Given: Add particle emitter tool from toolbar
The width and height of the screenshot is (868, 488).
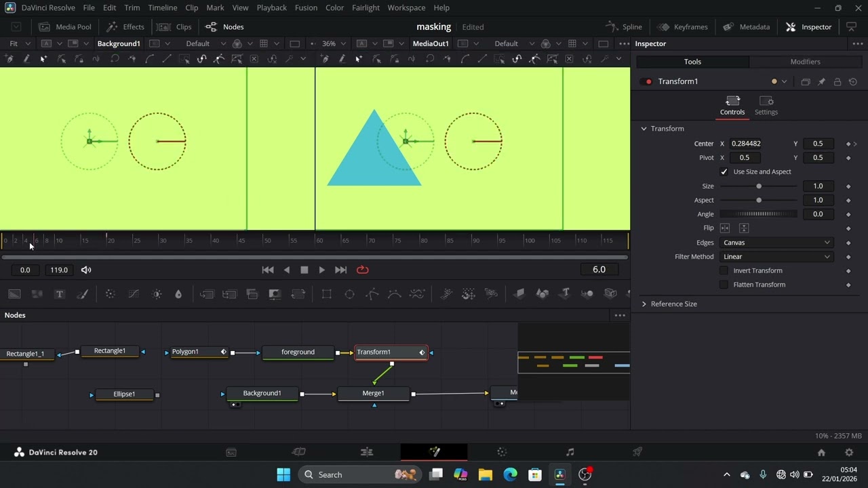Looking at the screenshot, I should coord(446,293).
